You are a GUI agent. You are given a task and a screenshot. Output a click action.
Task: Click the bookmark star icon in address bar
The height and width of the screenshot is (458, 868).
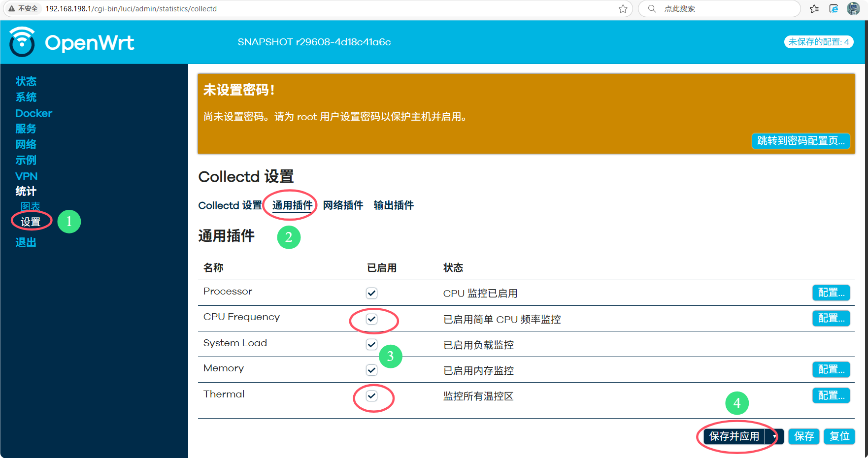coord(623,9)
